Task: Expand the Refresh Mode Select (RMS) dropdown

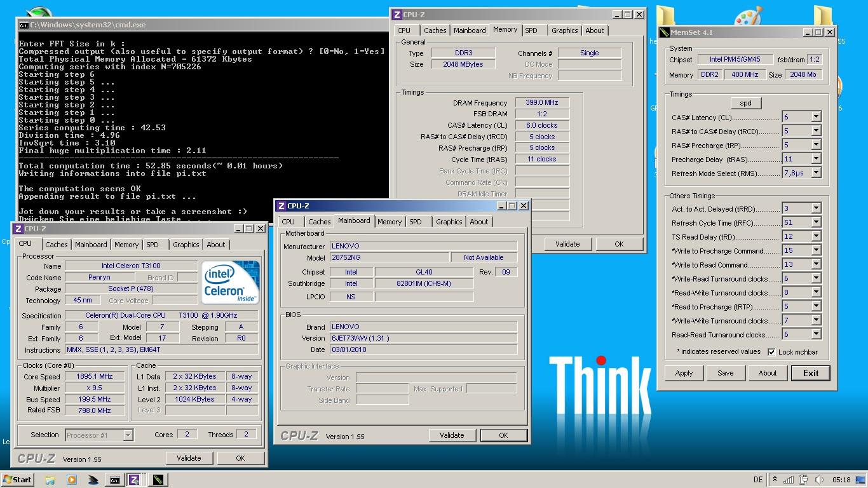Action: coord(816,173)
